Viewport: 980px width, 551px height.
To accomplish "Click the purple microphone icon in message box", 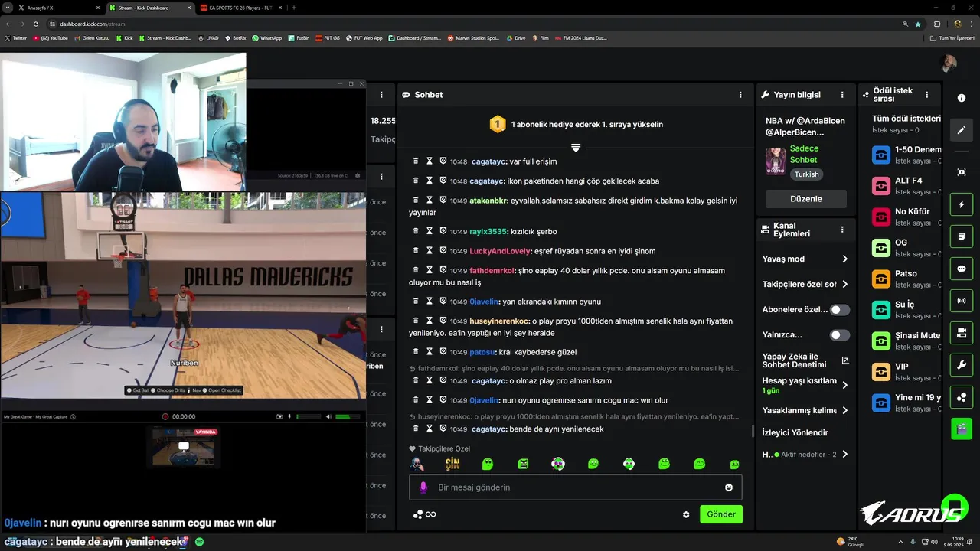I will coord(423,487).
